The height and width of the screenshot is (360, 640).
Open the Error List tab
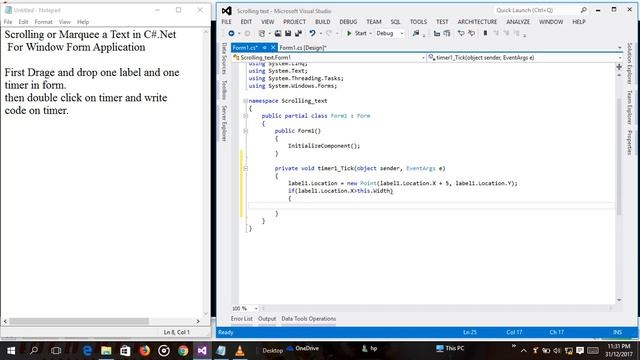[242, 319]
